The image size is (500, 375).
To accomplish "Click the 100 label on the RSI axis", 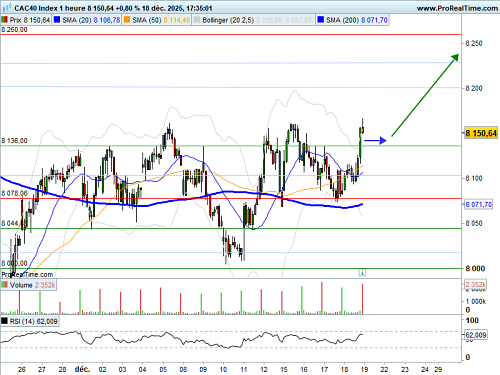I will tap(472, 320).
